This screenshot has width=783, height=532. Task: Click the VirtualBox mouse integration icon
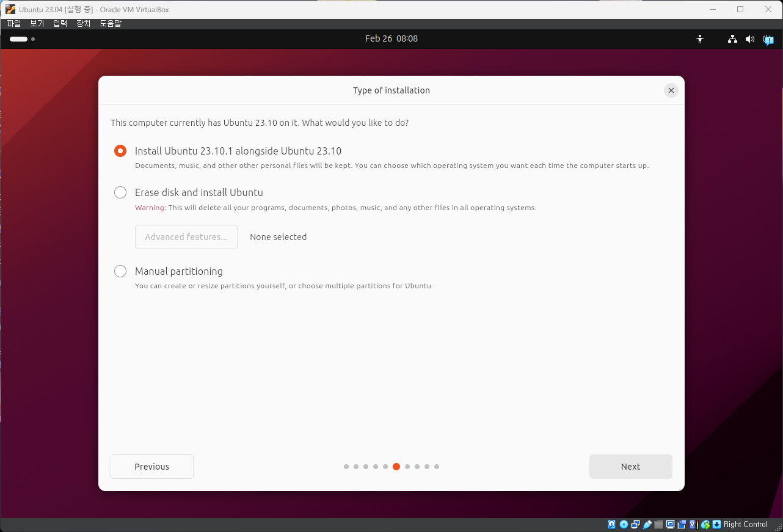pyautogui.click(x=705, y=525)
